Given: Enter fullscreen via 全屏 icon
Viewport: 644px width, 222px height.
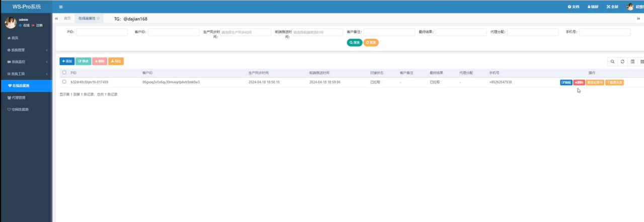Looking at the screenshot, I should pyautogui.click(x=612, y=7).
